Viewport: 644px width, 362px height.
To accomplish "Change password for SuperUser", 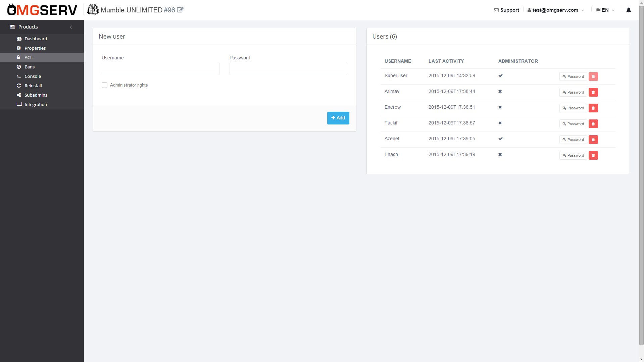I will [x=573, y=76].
